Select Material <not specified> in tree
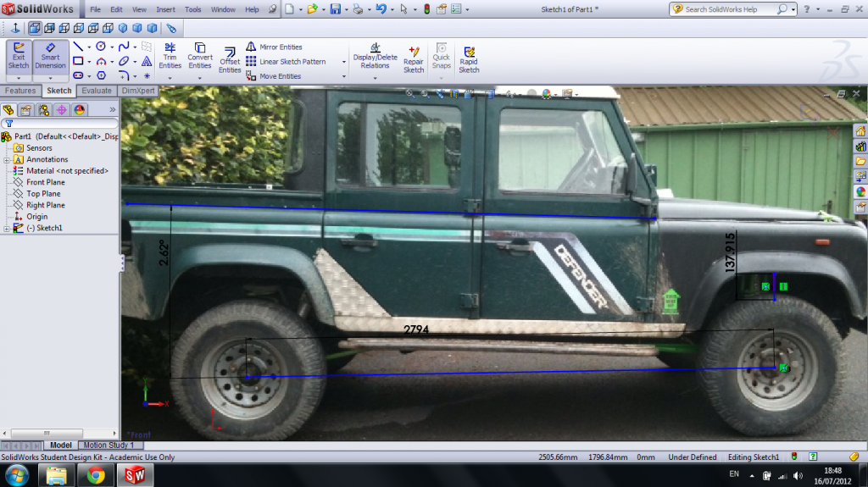The image size is (868, 487). pos(67,170)
